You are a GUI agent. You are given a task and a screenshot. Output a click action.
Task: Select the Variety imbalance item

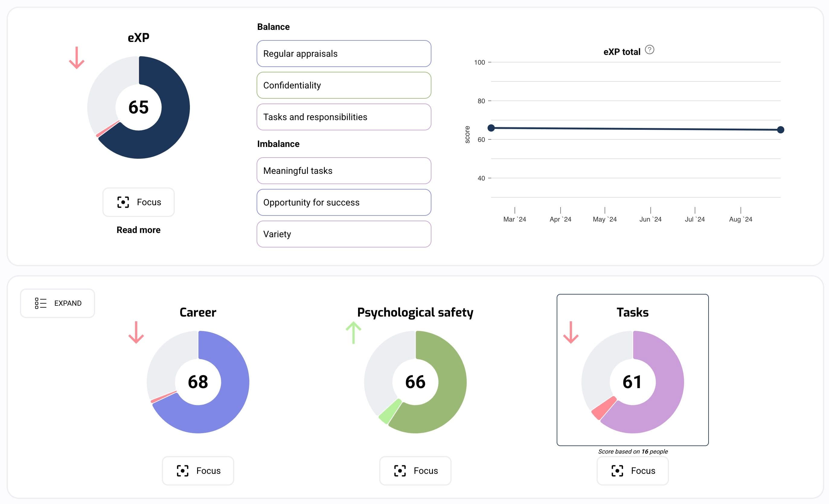coord(344,234)
